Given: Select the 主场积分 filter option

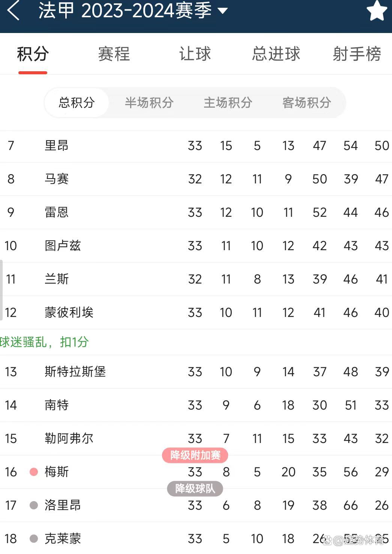Looking at the screenshot, I should [x=228, y=102].
